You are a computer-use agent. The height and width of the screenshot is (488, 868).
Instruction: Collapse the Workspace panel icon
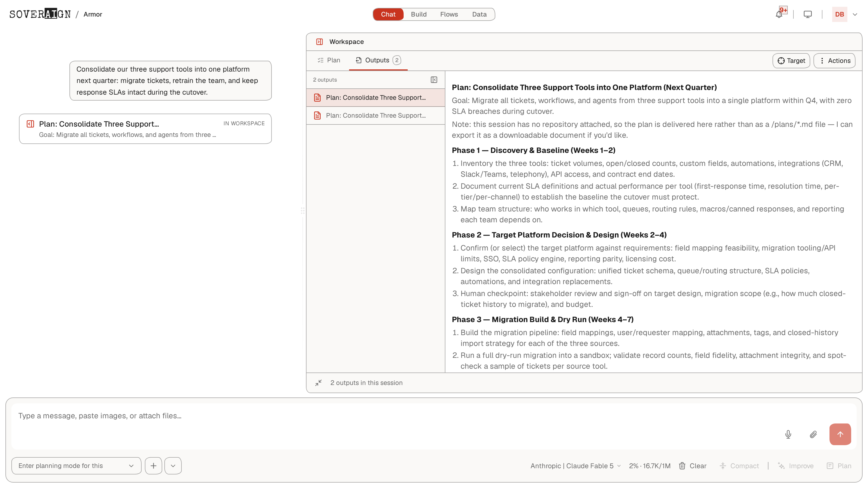(x=320, y=42)
